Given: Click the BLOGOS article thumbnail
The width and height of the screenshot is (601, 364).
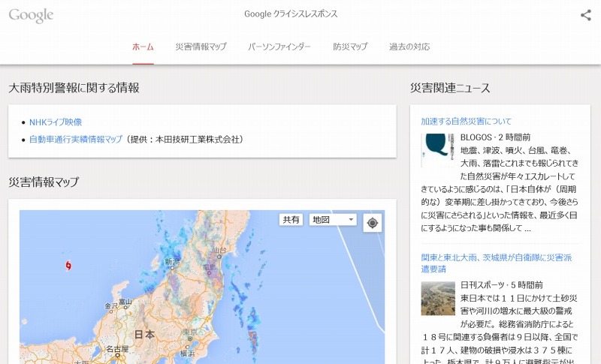Looking at the screenshot, I should click(438, 150).
